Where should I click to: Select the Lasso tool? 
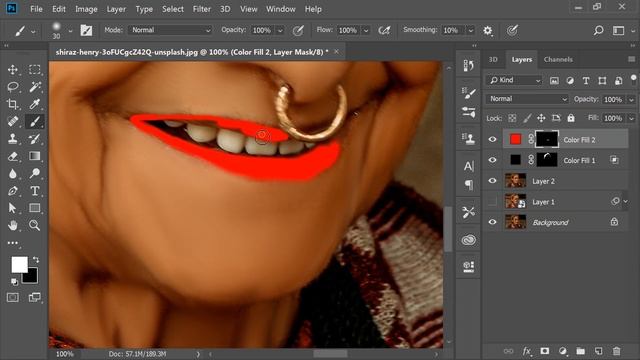click(13, 87)
